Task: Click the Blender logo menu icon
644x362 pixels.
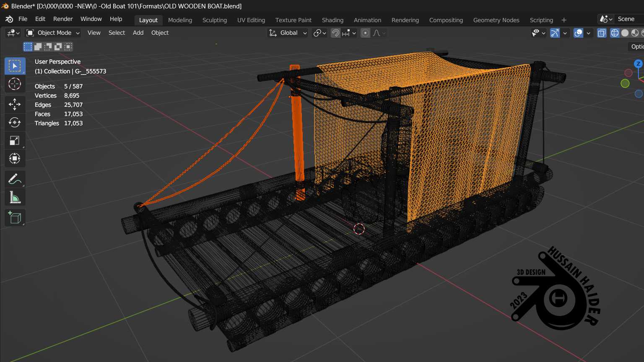Action: [9, 19]
